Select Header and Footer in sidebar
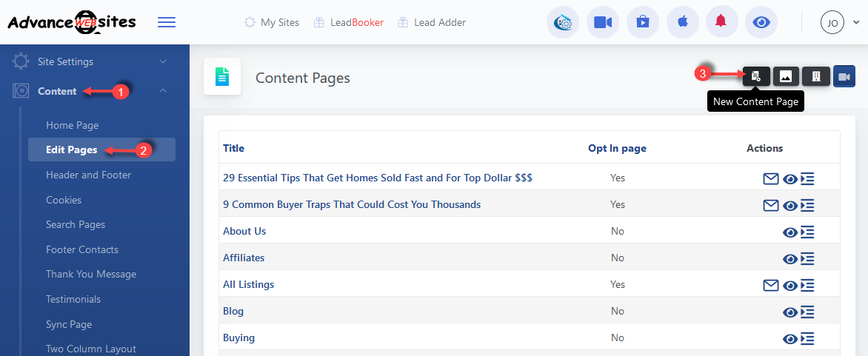Viewport: 868px width, 356px height. [x=88, y=175]
